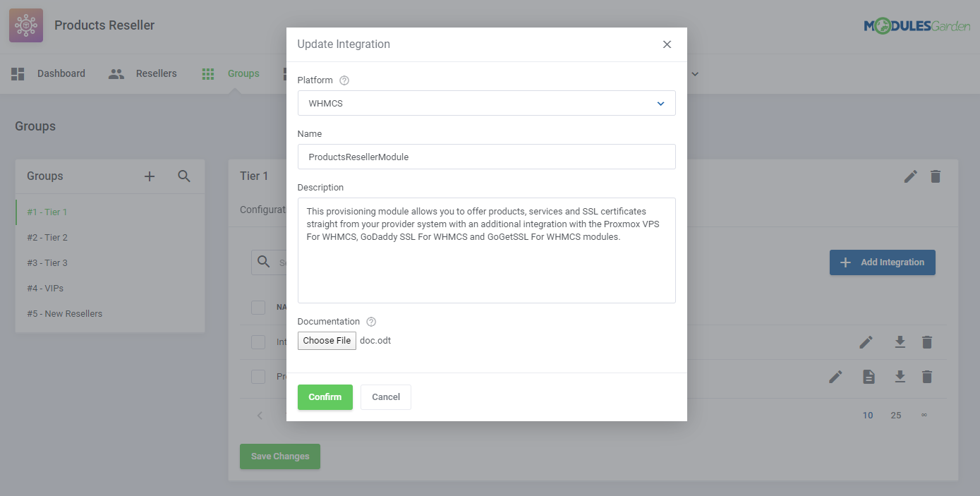Download second integration row
Image resolution: width=980 pixels, height=496 pixels.
[900, 377]
